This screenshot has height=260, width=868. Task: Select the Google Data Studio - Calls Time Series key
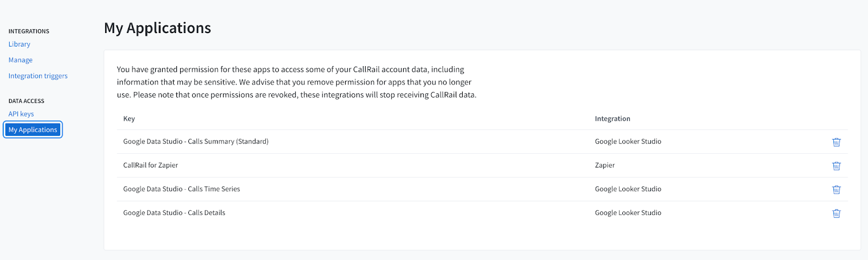point(181,189)
